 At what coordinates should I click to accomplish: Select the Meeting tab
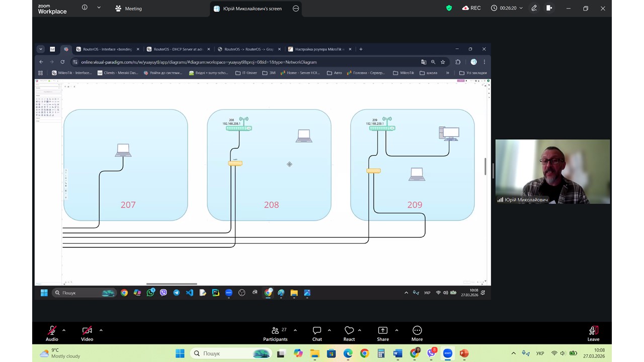click(128, 9)
